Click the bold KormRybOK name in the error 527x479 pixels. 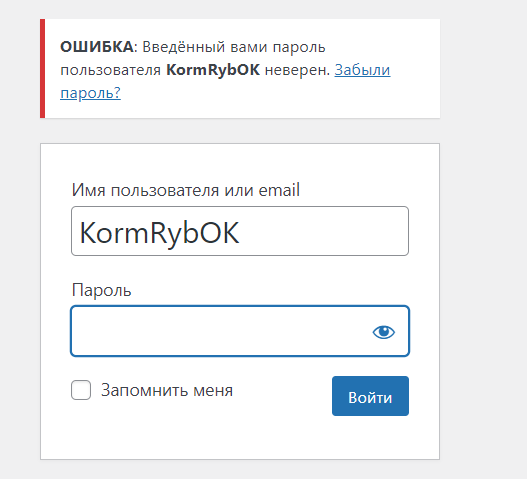pos(213,70)
